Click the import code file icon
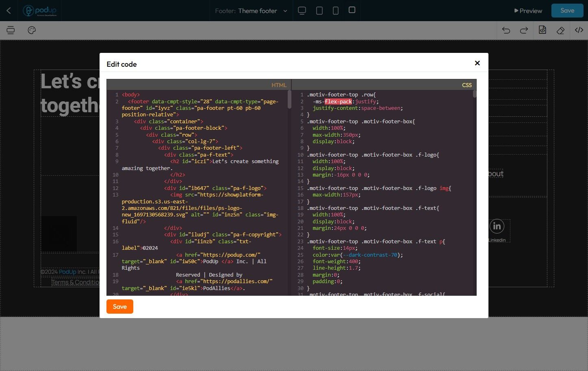The width and height of the screenshot is (588, 371). point(542,30)
